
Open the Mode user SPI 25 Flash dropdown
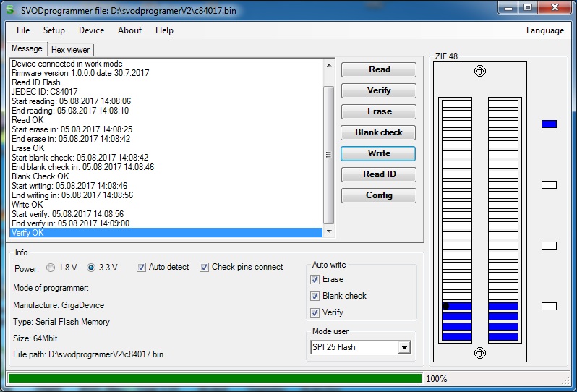[x=403, y=348]
